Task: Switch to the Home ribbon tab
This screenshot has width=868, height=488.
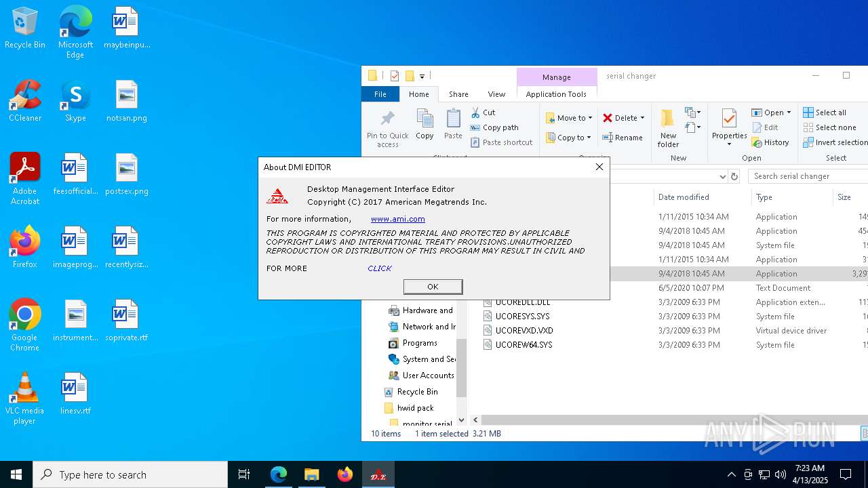Action: [x=418, y=94]
